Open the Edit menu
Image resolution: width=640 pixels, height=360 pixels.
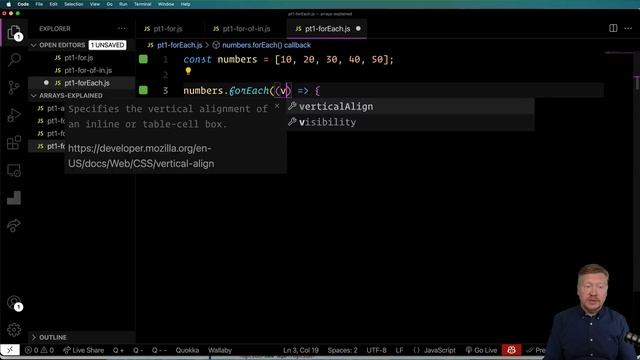(x=53, y=4)
